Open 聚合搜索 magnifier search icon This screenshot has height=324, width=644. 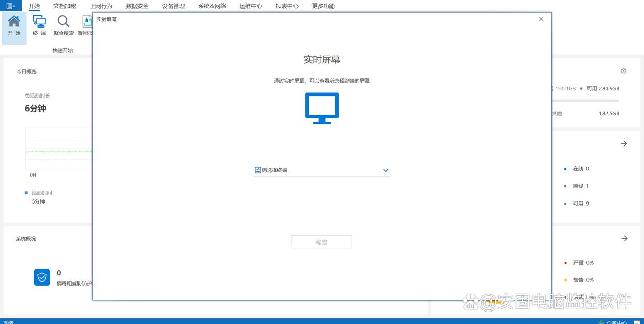(x=63, y=25)
